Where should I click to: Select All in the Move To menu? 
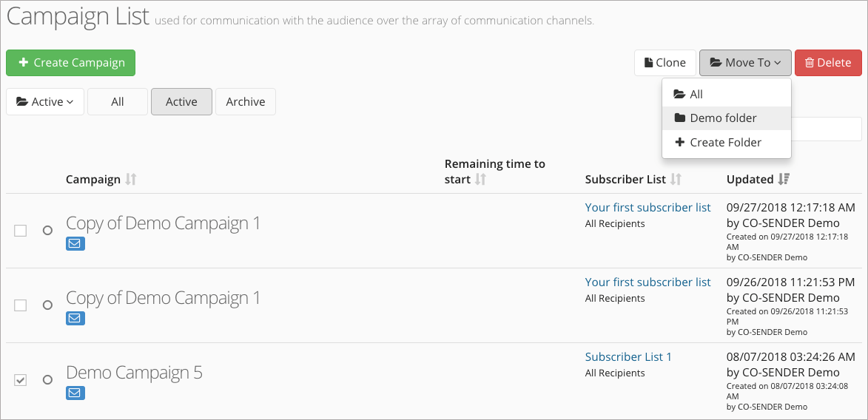point(726,94)
